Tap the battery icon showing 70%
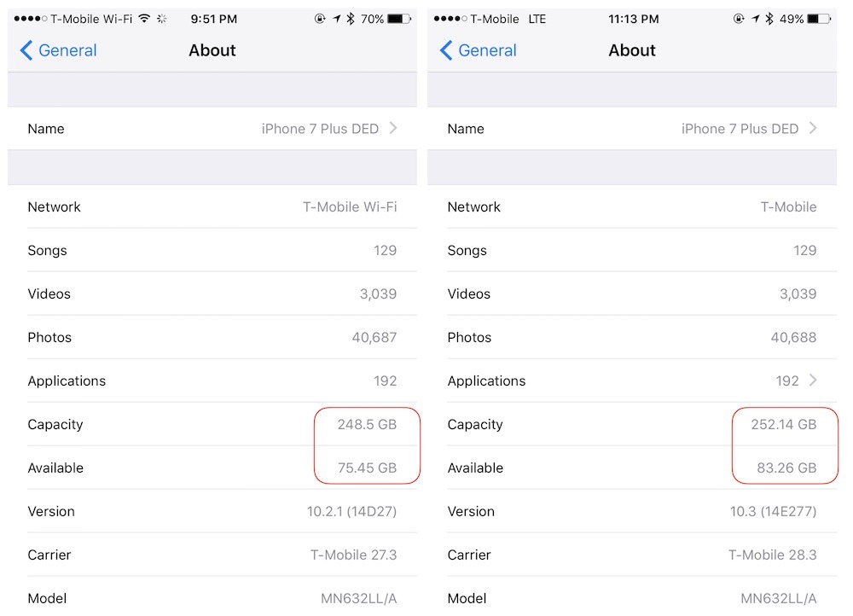The image size is (853, 616). [400, 18]
